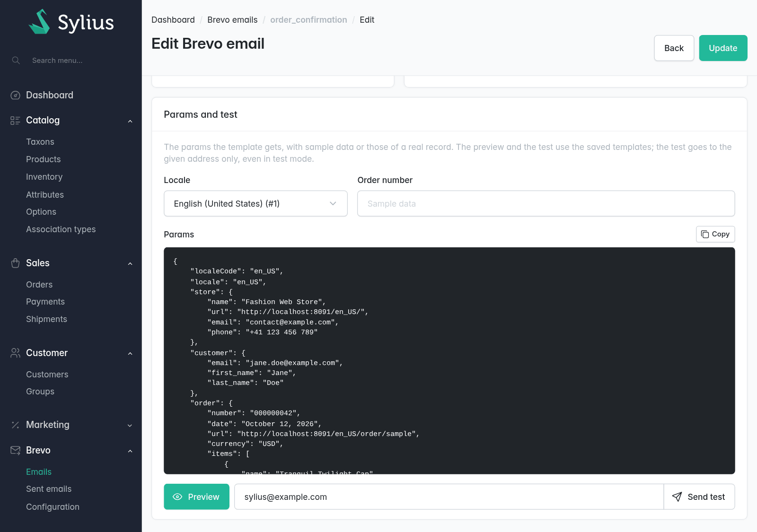Collapse the Sales menu chevron
The width and height of the screenshot is (757, 532).
click(130, 264)
